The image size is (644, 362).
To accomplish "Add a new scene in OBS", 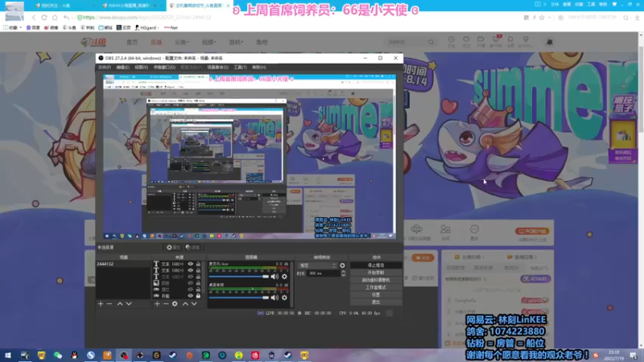I will [x=101, y=304].
